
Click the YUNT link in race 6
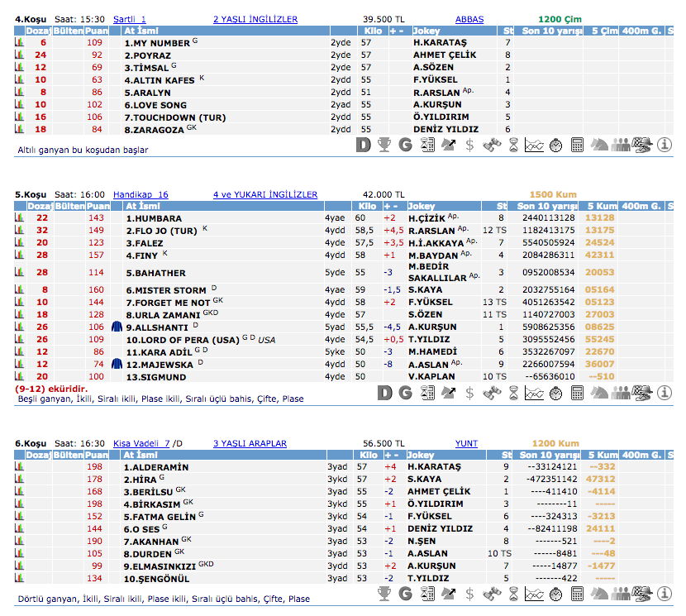466,443
